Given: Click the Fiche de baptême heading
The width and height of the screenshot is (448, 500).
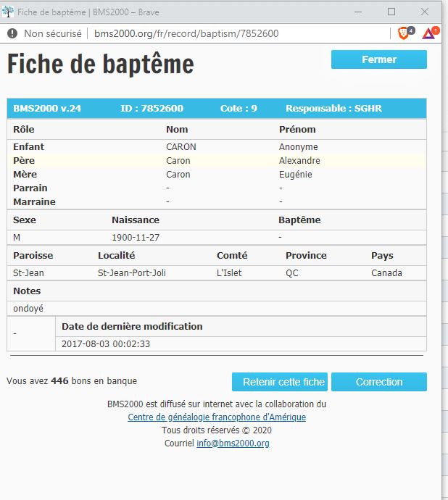Looking at the screenshot, I should [x=101, y=64].
